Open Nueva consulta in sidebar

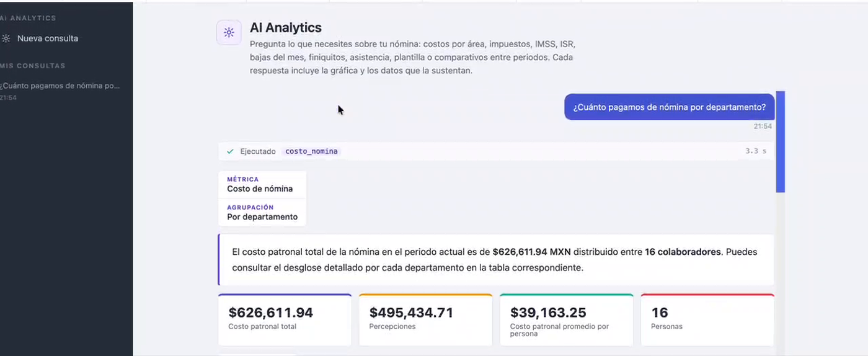click(47, 38)
